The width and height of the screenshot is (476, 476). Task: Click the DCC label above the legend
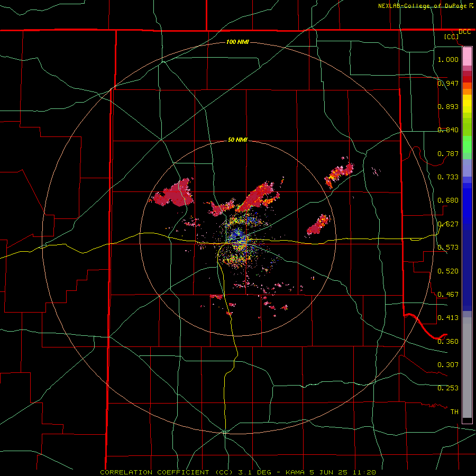(464, 32)
